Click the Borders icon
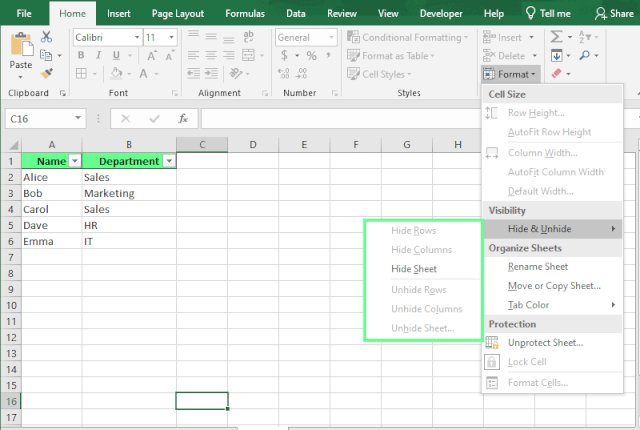Viewport: 640px width, 430px height. [x=81, y=73]
